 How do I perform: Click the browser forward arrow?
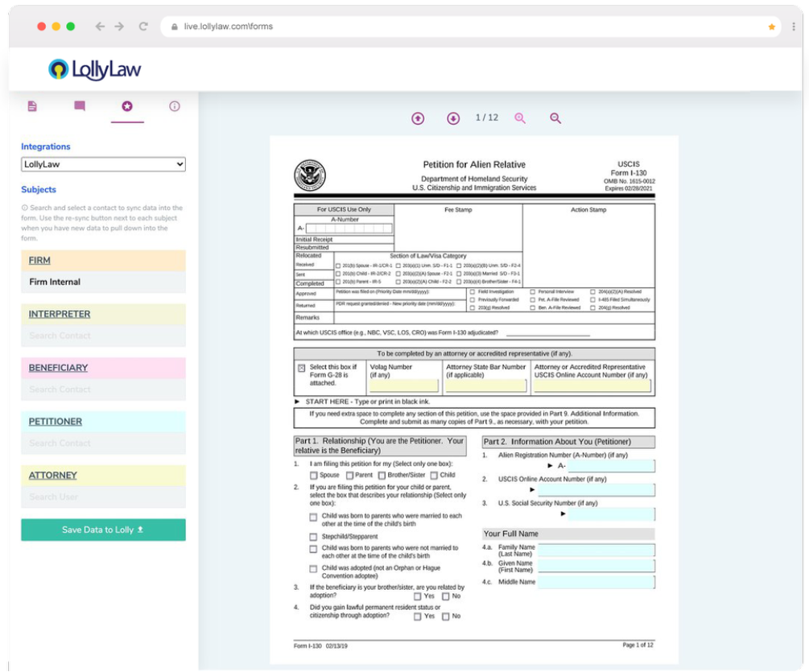119,27
